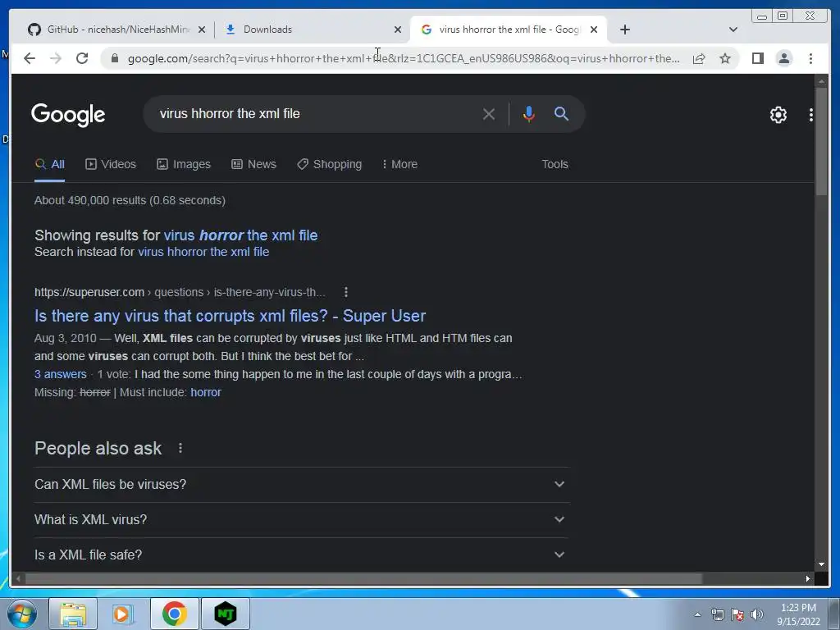Bookmark this page with the star icon
The width and height of the screenshot is (840, 630).
point(725,58)
